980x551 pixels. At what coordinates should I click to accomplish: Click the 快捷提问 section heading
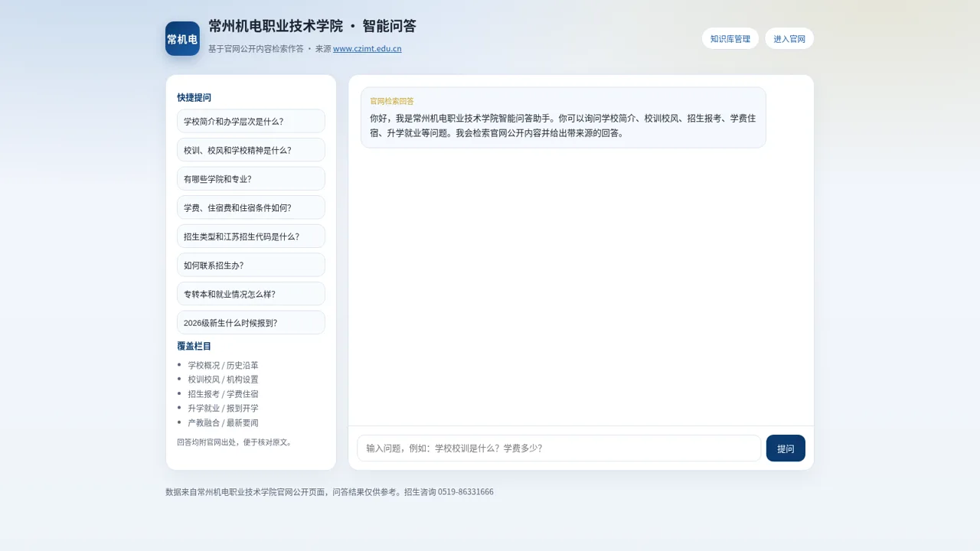click(194, 97)
